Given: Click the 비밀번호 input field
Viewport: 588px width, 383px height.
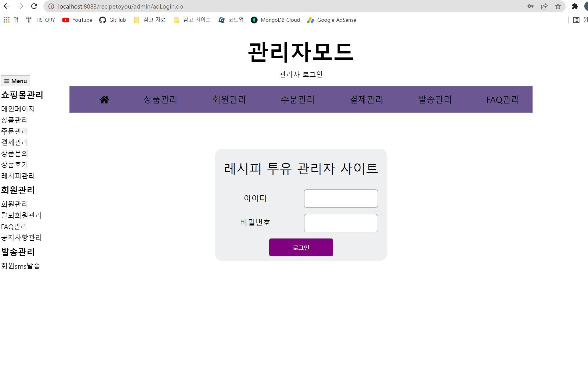Looking at the screenshot, I should tap(341, 223).
